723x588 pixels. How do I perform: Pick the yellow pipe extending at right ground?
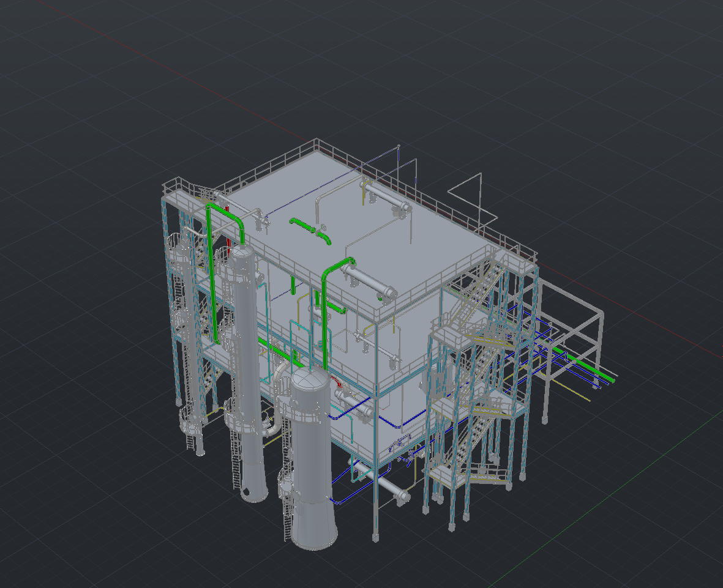point(571,391)
